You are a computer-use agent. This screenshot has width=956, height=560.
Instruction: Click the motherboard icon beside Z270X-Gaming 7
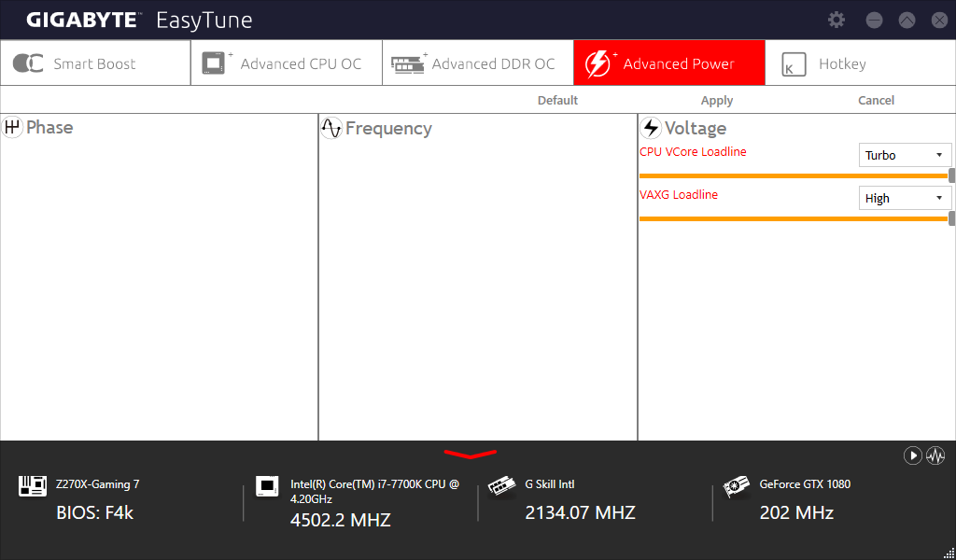coord(33,485)
